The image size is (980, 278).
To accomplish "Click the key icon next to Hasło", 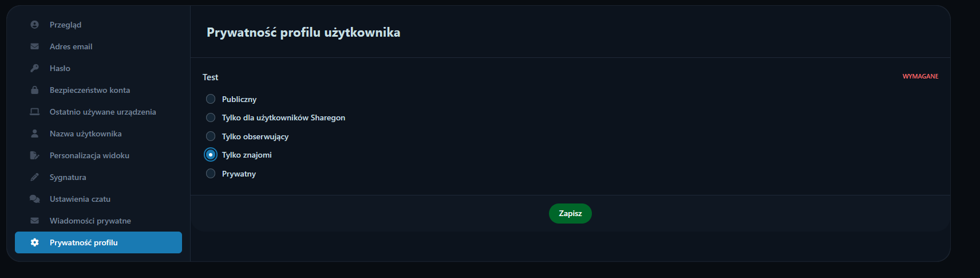I will 34,68.
